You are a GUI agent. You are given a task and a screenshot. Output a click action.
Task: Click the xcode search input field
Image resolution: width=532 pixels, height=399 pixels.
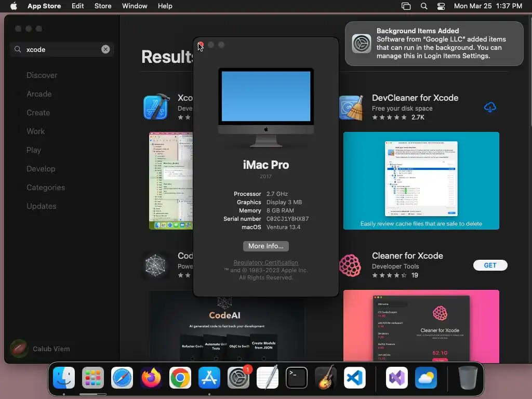62,49
